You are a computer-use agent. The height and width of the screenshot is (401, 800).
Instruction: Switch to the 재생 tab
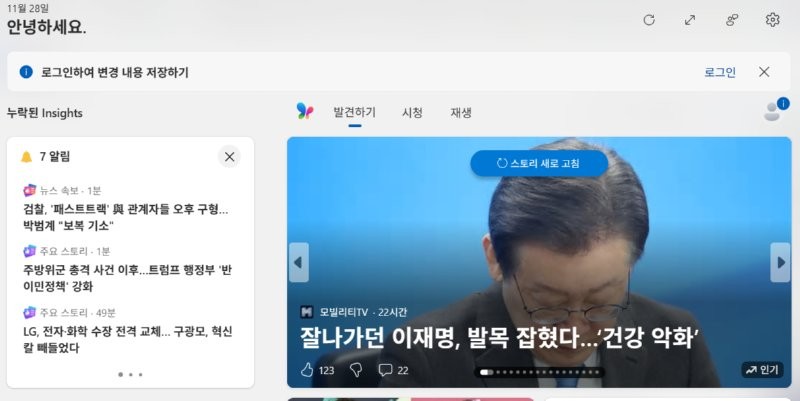click(x=461, y=113)
